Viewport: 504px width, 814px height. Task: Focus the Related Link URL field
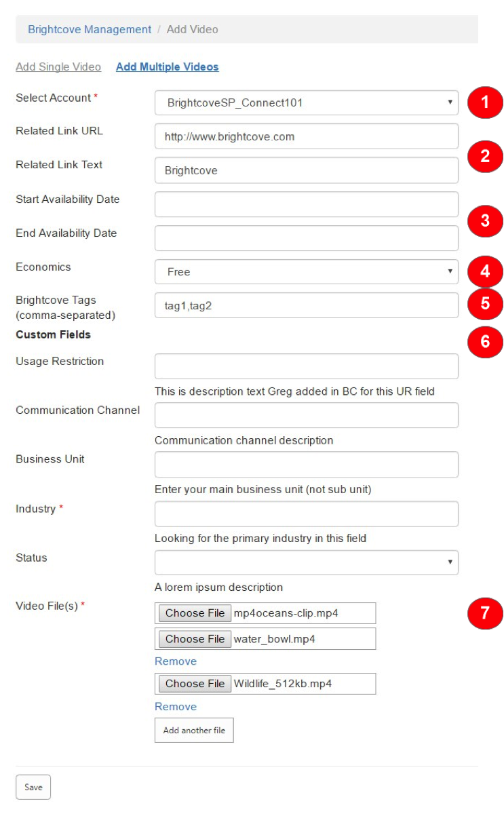[306, 136]
